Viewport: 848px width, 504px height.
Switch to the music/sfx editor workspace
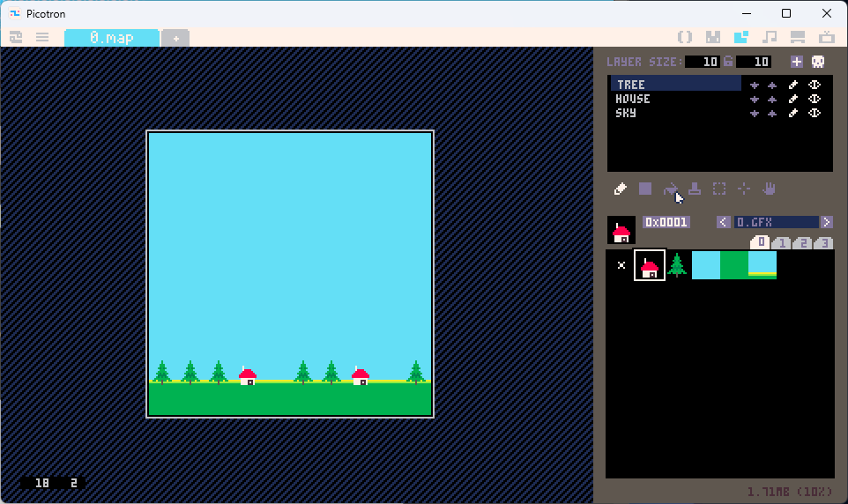pyautogui.click(x=769, y=37)
